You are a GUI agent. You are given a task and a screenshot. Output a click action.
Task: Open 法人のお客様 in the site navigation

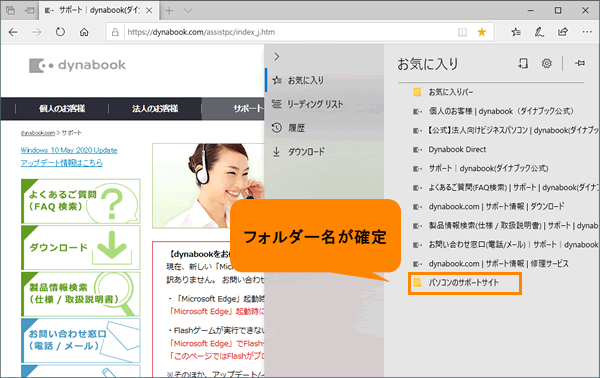155,109
